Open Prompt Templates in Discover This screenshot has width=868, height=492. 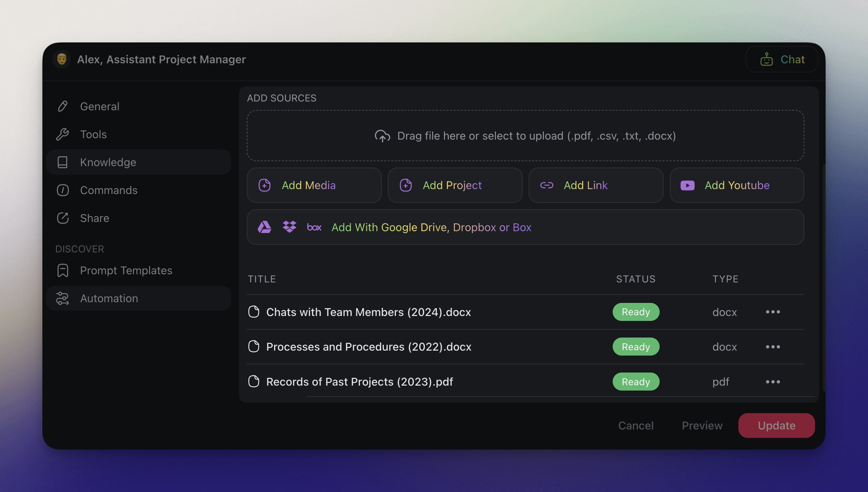pyautogui.click(x=126, y=270)
